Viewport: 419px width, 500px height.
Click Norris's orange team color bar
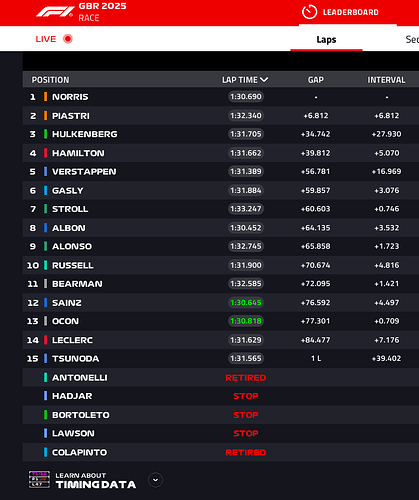pos(45,97)
